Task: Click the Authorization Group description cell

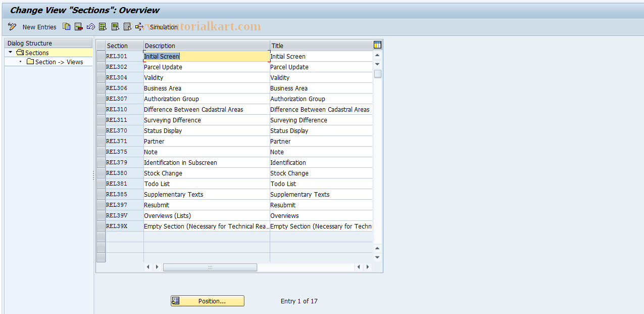Action: coord(207,99)
